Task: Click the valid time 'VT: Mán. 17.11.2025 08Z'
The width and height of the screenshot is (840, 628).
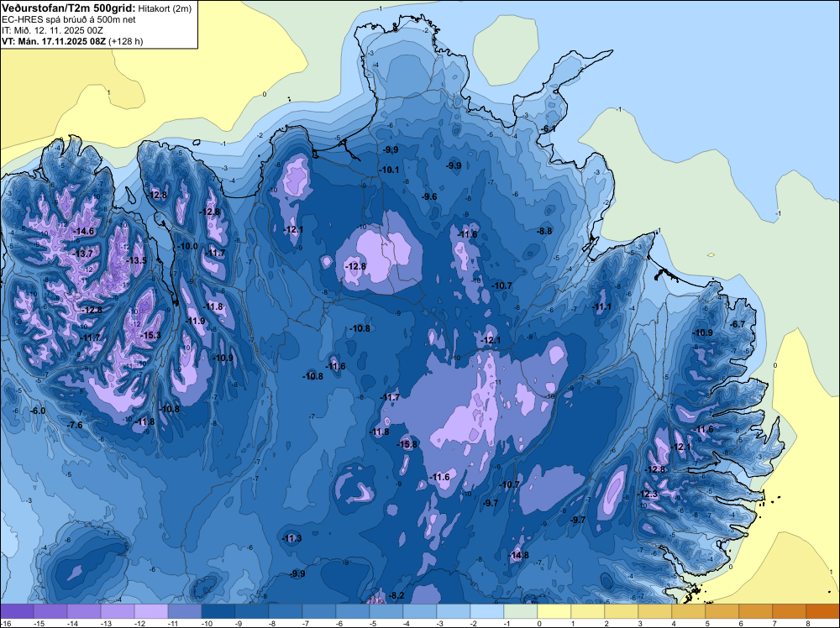Action: click(x=54, y=41)
